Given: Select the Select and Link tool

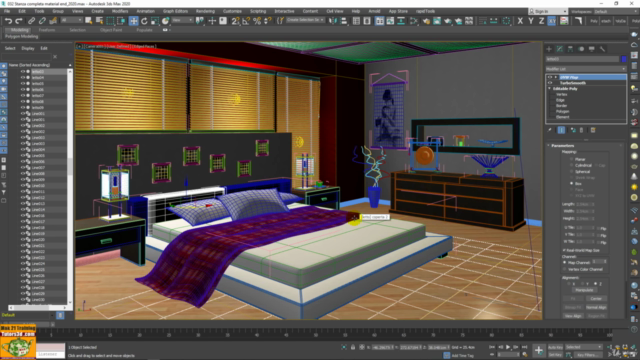Looking at the screenshot, I should tap(31, 20).
